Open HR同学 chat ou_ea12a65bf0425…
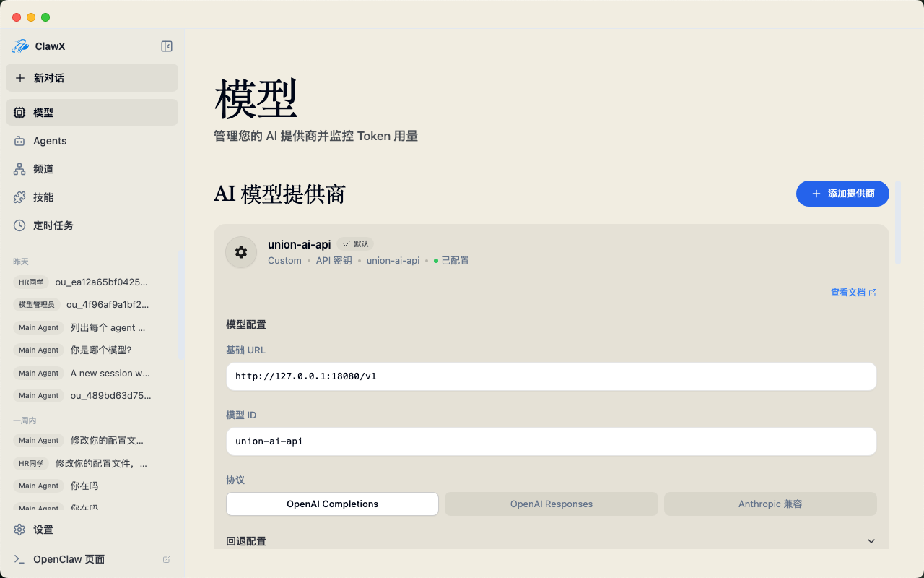The width and height of the screenshot is (924, 578). tap(92, 282)
